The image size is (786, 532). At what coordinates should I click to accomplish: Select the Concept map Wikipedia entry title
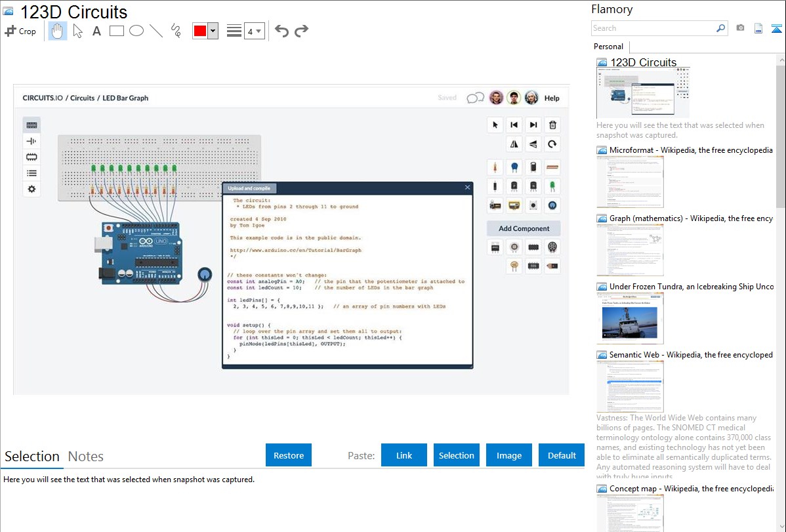point(692,488)
